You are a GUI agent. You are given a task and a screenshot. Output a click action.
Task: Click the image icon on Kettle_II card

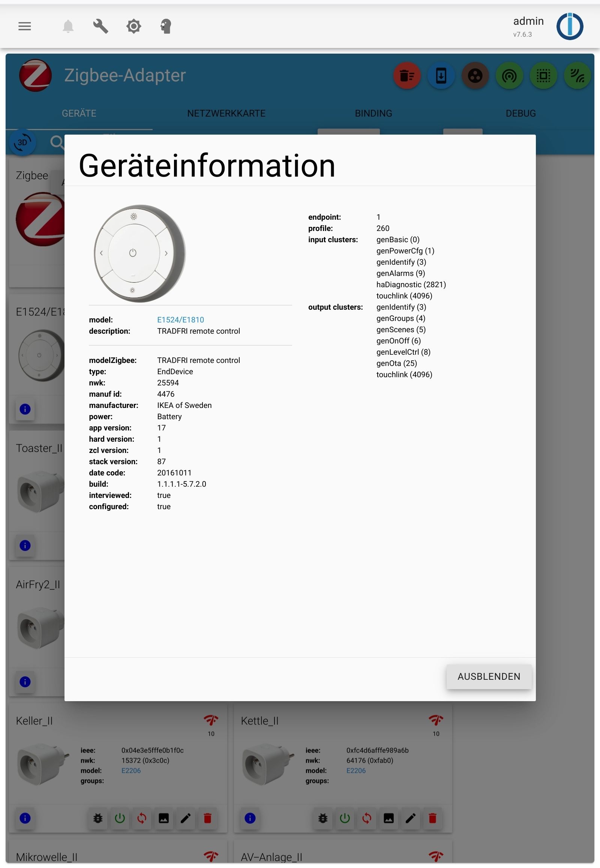[x=389, y=819]
